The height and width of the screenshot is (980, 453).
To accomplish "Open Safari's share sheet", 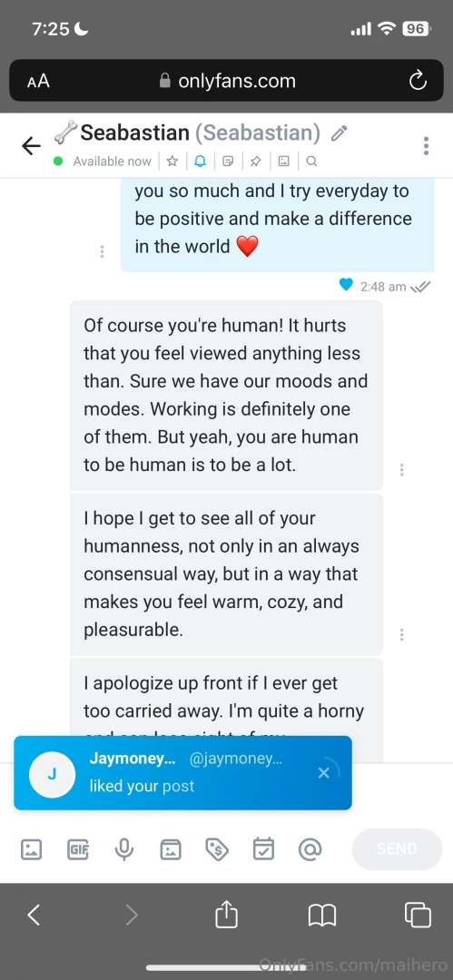I will 227,915.
